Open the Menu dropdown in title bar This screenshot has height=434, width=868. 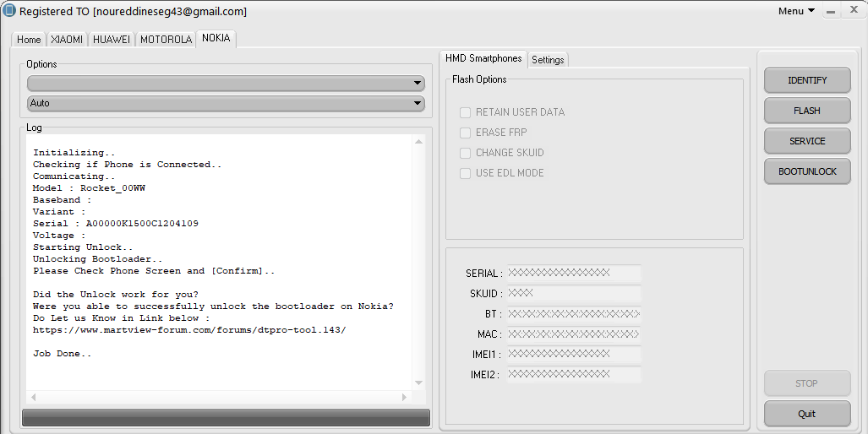pyautogui.click(x=797, y=11)
